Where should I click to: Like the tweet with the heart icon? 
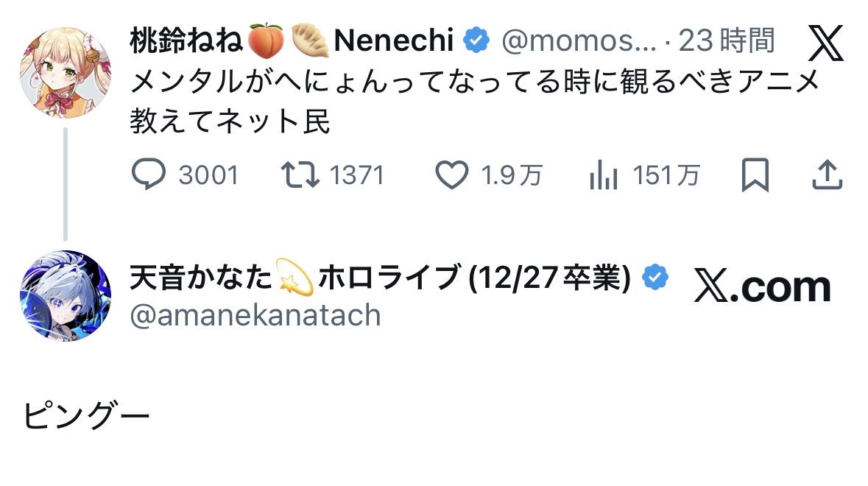[451, 175]
